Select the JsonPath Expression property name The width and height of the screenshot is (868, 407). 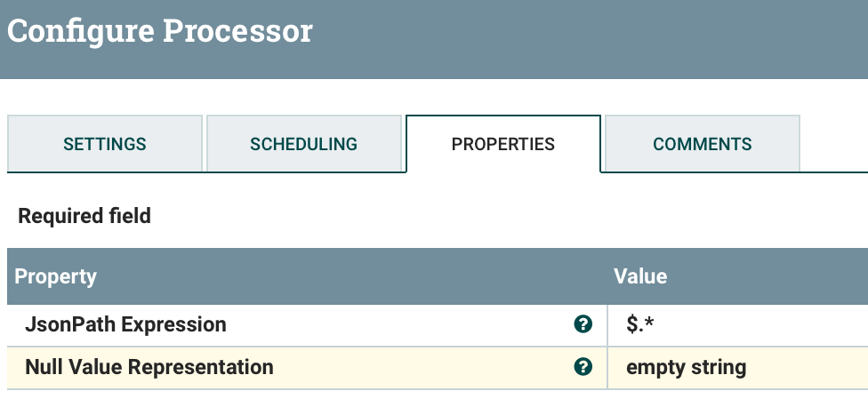tap(125, 325)
